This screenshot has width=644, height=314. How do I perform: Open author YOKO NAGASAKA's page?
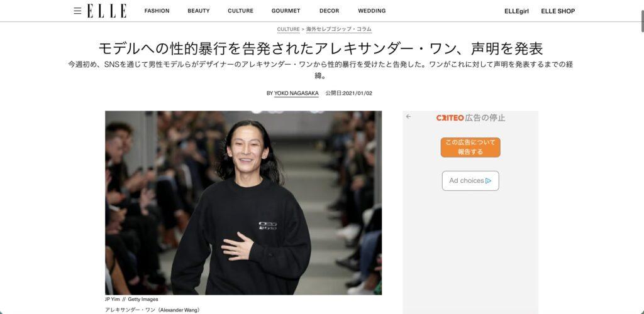[297, 94]
